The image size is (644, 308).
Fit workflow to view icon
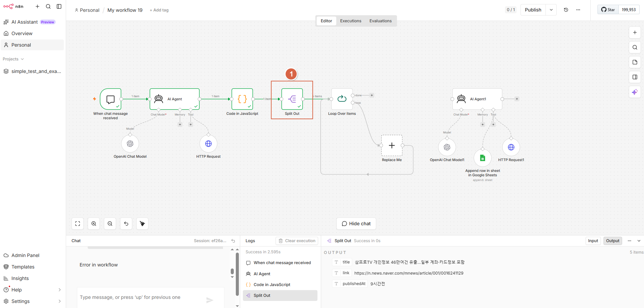click(78, 224)
